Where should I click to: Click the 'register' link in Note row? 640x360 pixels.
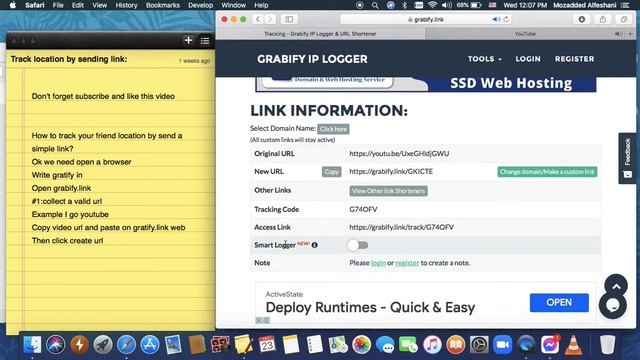coord(407,263)
